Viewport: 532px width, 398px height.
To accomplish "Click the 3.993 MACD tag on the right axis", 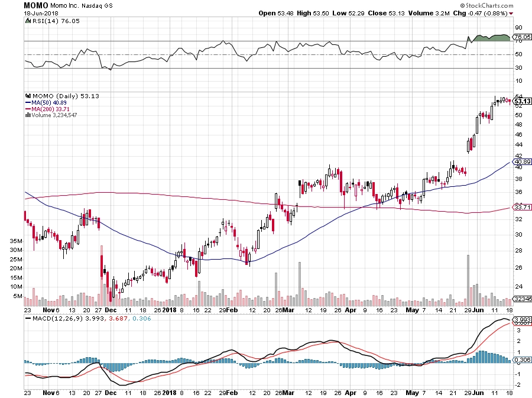I will click(x=523, y=319).
